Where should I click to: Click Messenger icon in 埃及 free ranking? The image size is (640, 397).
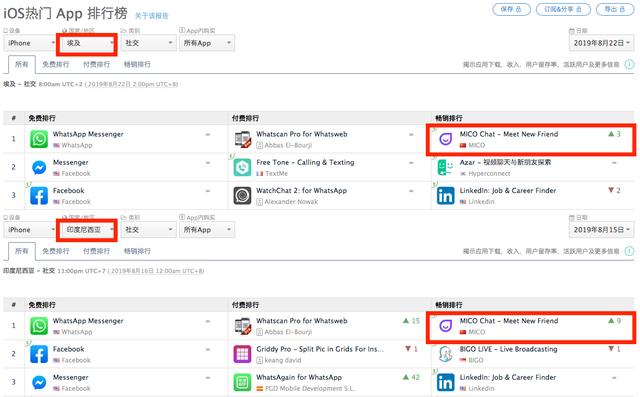[39, 167]
